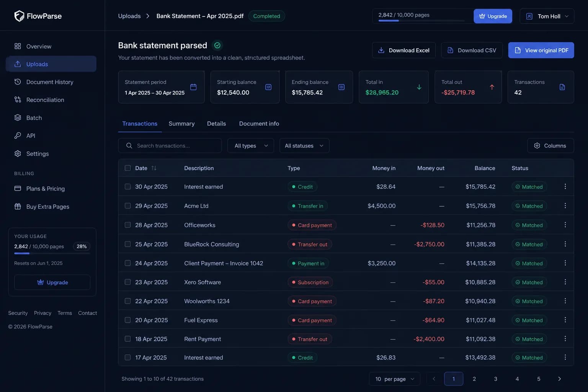Open row menu for Rent Payment

[x=565, y=339]
